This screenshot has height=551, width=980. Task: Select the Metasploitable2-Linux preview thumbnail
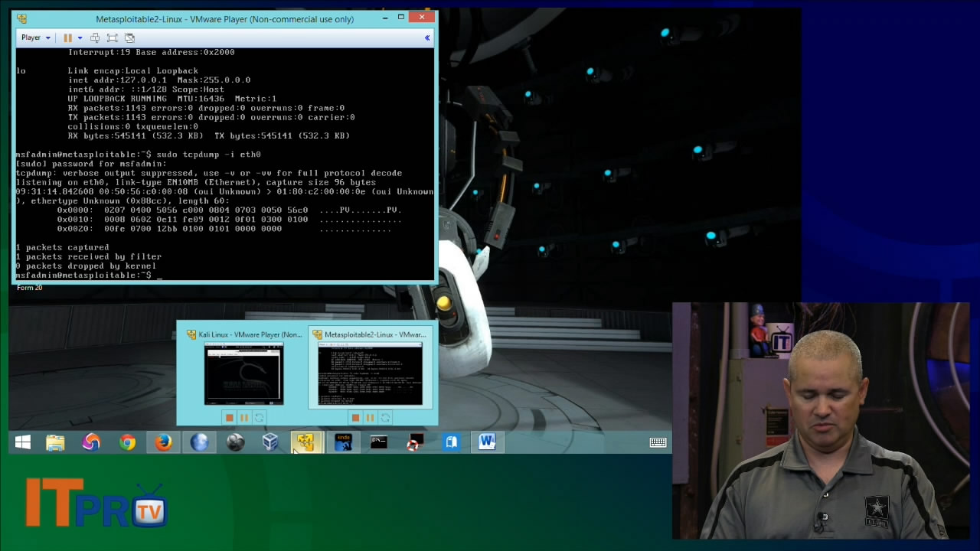click(371, 373)
